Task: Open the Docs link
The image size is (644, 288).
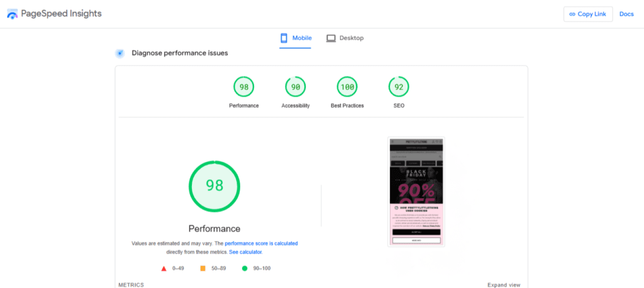Action: 626,14
